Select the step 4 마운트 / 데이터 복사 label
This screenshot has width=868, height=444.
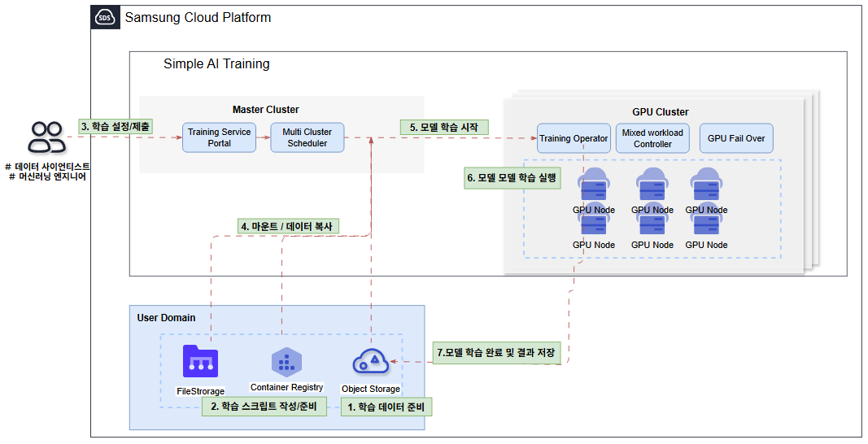coord(288,226)
